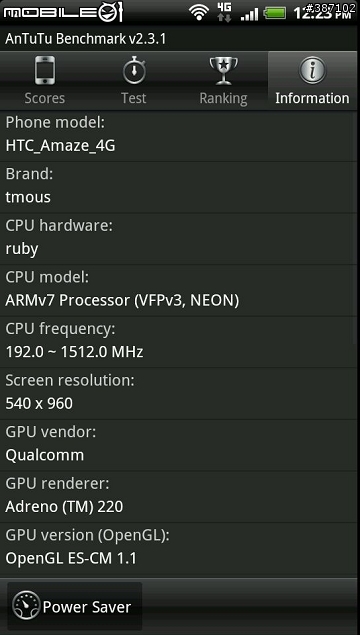
Task: Tap the signal strength bars icon
Action: click(249, 14)
